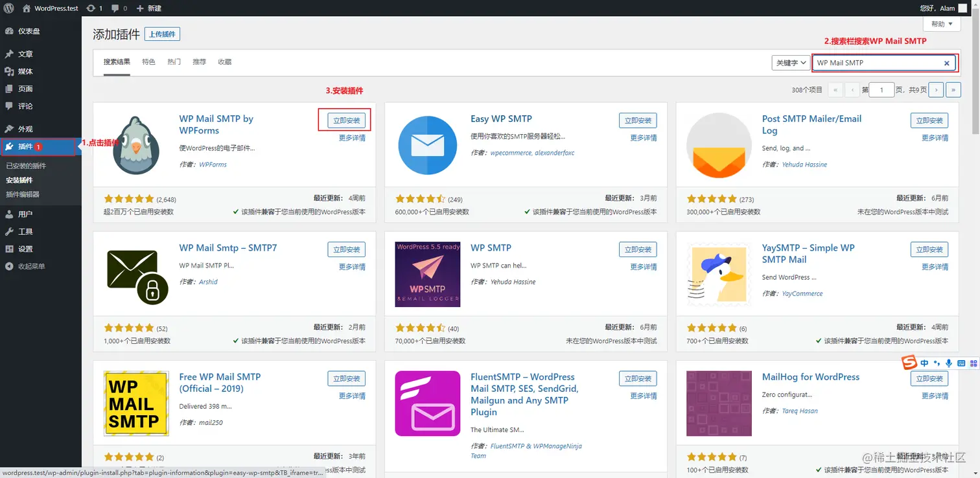Viewport: 980px width, 478px height.
Task: Open 外观 in the sidebar menu
Action: (25, 129)
